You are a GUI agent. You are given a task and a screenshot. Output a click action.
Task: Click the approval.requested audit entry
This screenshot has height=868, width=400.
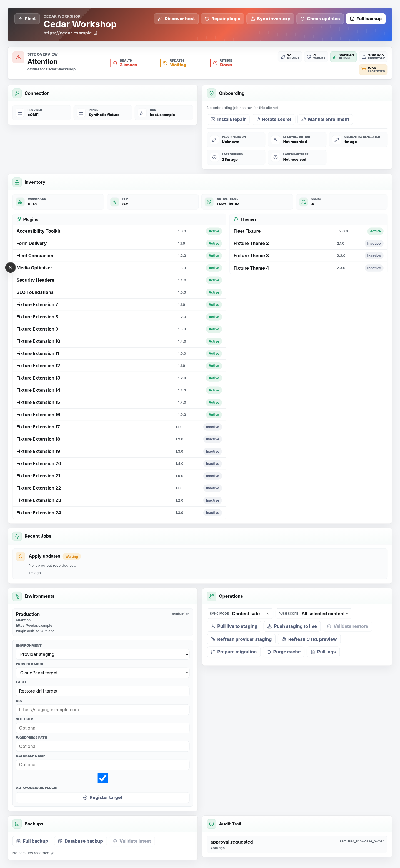(x=297, y=844)
